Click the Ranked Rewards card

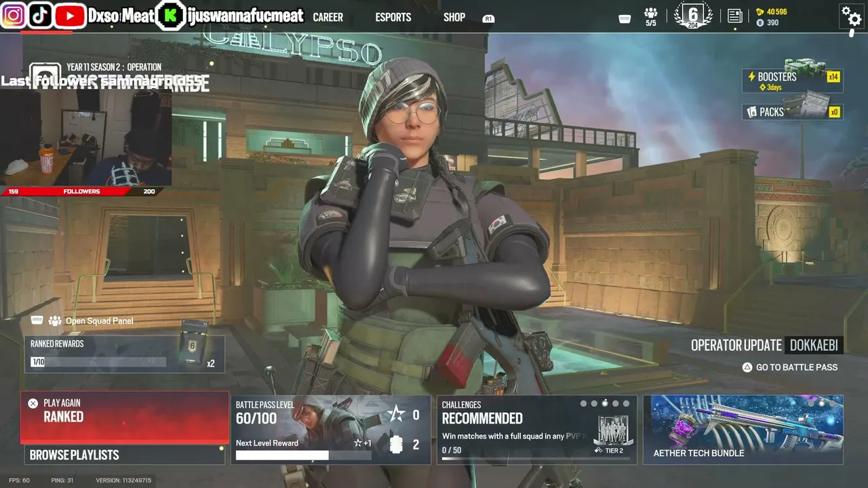125,354
